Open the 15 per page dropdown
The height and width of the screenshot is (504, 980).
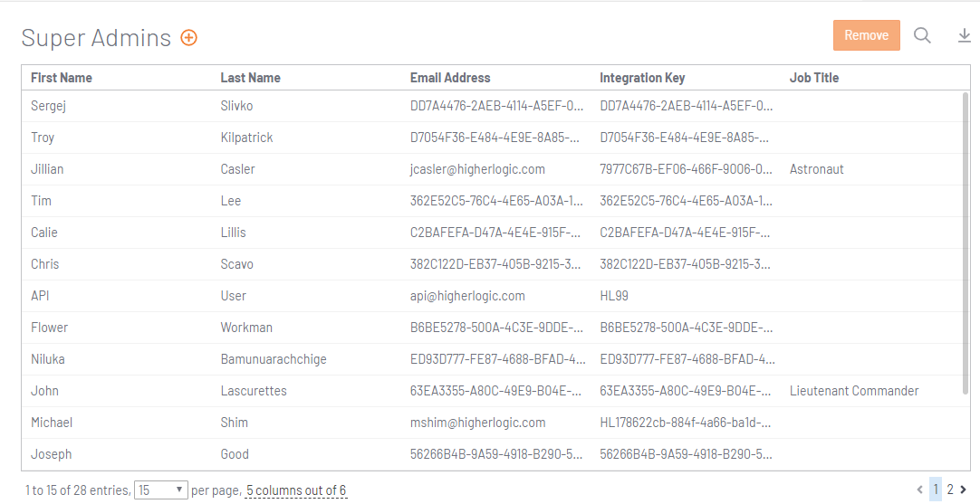(x=161, y=490)
